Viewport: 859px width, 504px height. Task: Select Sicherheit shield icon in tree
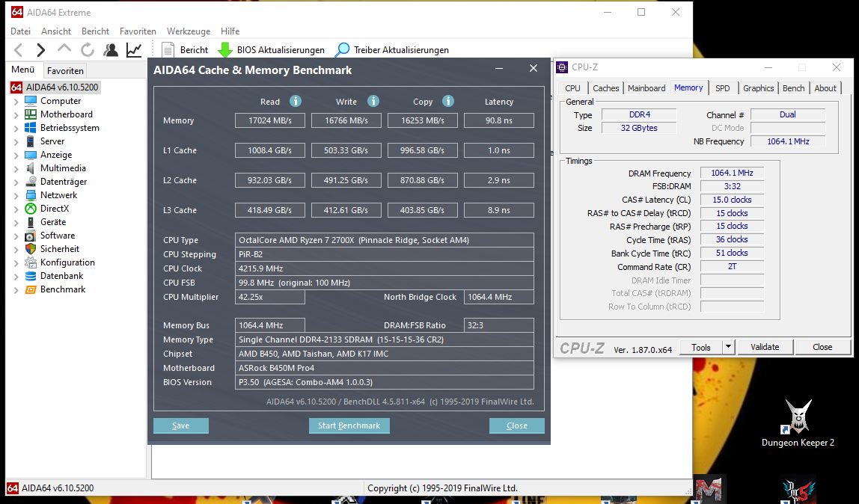click(x=31, y=249)
